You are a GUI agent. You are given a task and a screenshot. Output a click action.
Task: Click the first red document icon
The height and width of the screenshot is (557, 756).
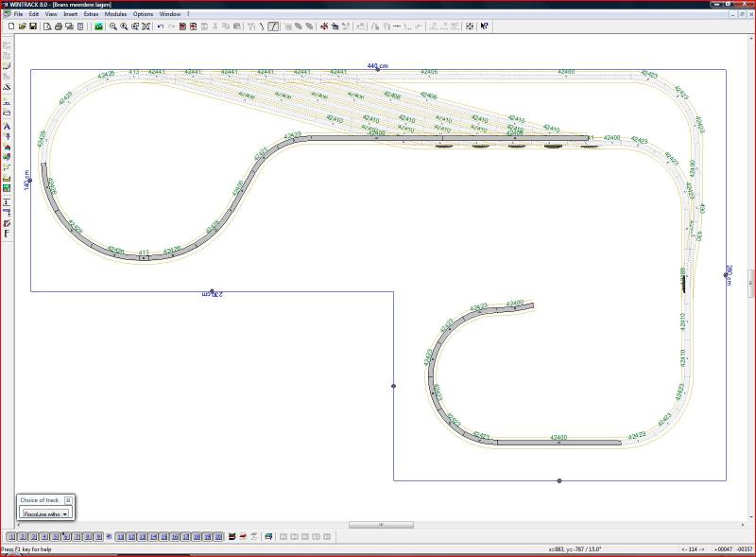(x=182, y=26)
